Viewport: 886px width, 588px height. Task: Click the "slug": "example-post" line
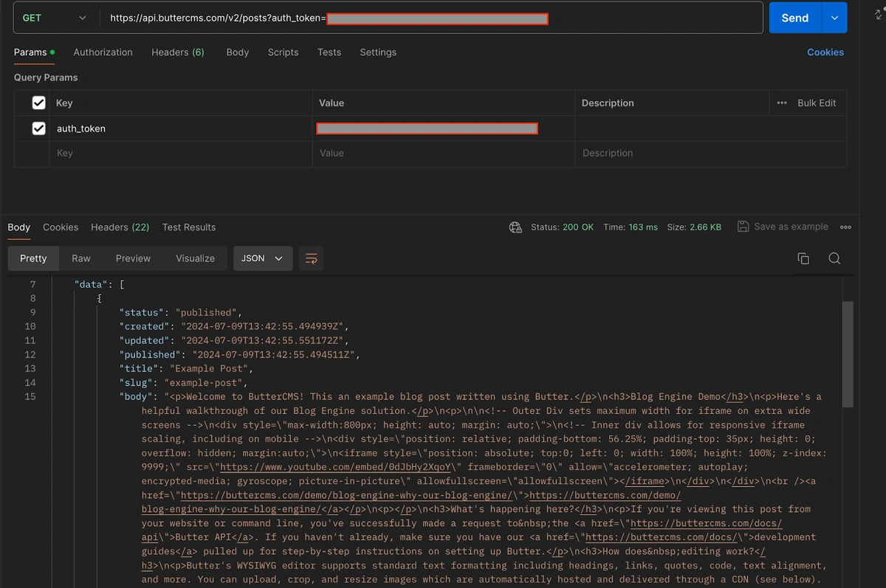coord(183,383)
